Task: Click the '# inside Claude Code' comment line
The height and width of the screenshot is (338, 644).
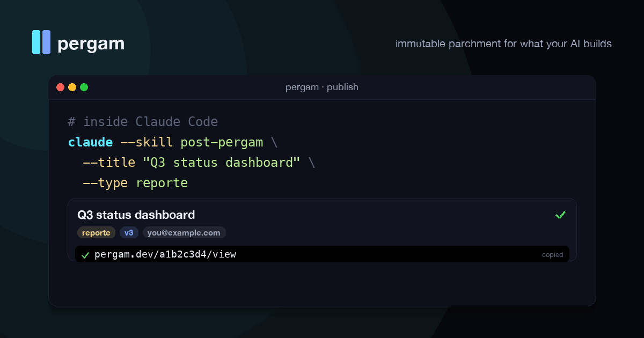Action: coord(143,122)
